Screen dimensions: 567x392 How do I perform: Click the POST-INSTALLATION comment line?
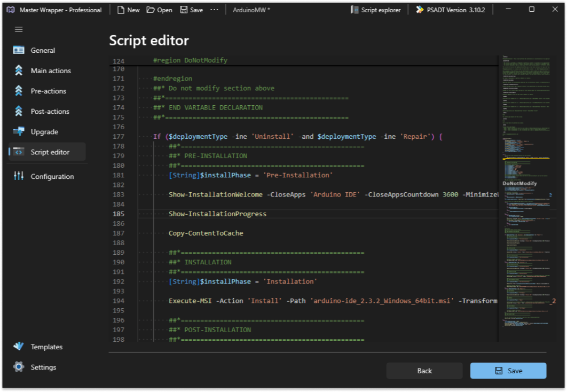coord(210,330)
